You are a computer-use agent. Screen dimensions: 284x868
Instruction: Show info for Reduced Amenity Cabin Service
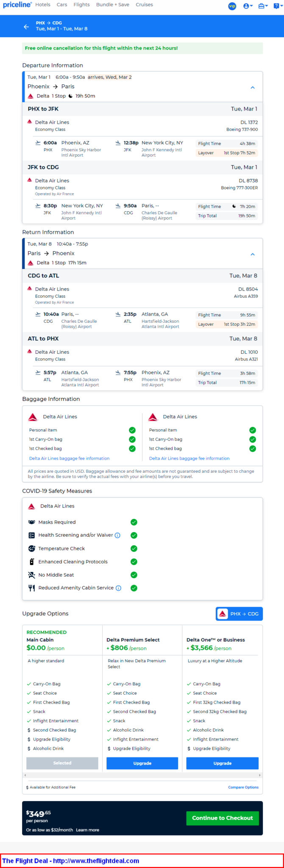click(x=119, y=588)
